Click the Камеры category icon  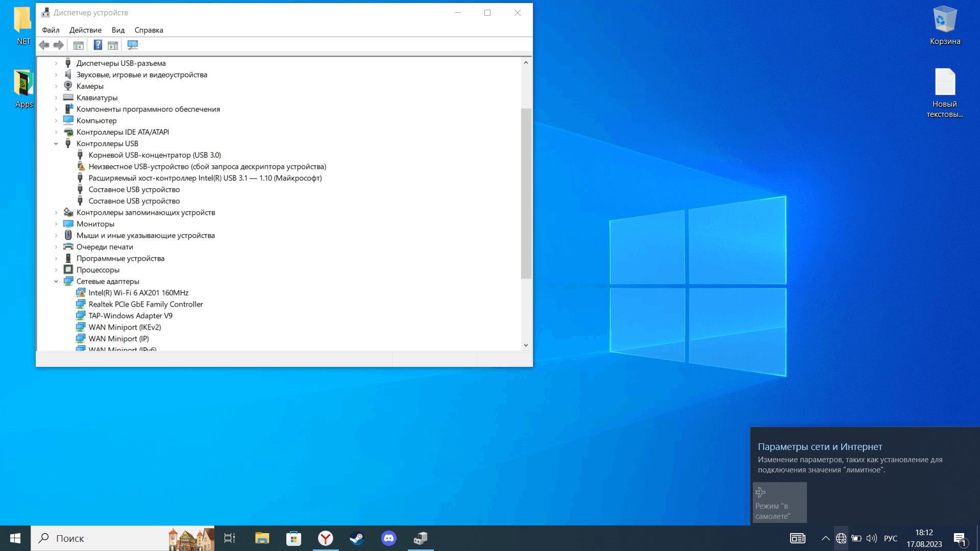[x=68, y=86]
